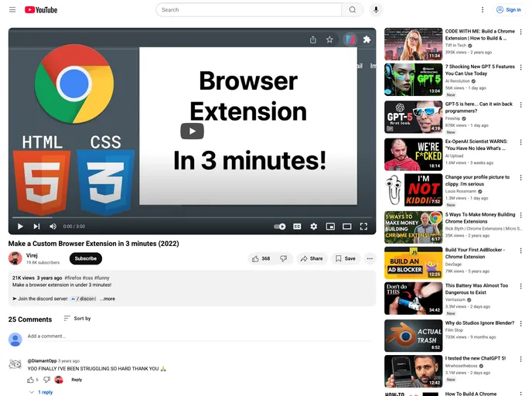Screen dimensions: 532x396
Task: Open the Virej channel name link
Action: [x=32, y=255]
